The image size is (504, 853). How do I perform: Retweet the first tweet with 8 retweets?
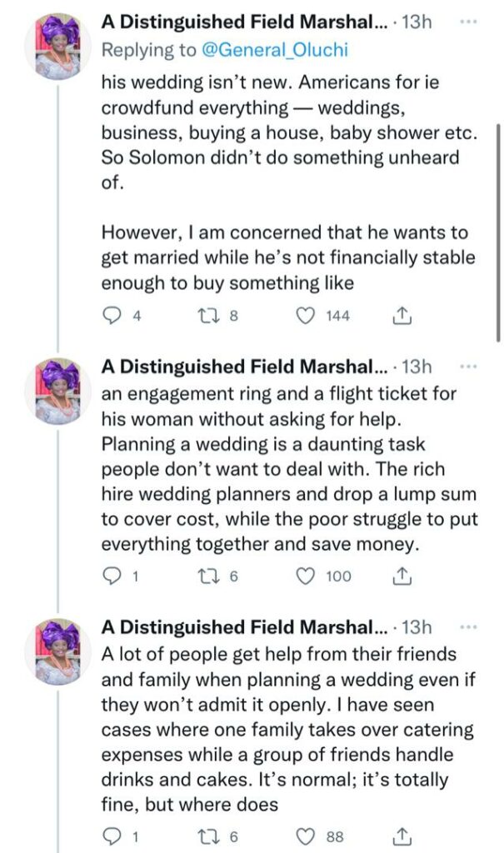207,316
